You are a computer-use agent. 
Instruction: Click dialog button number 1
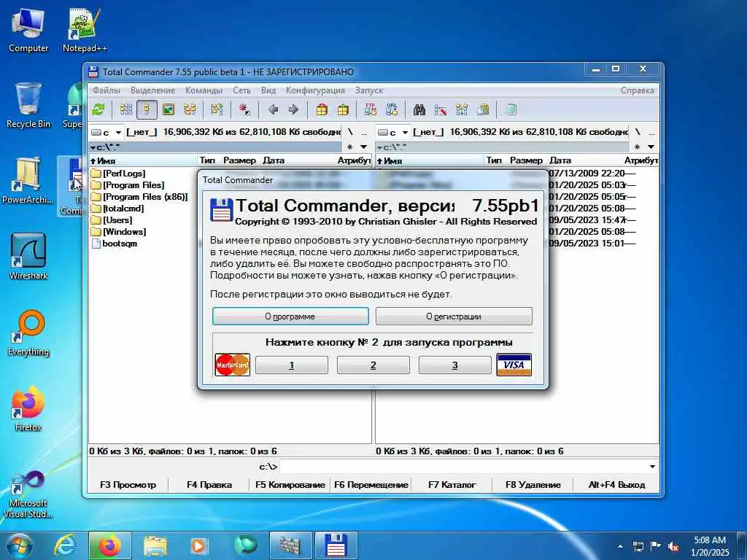pyautogui.click(x=292, y=365)
